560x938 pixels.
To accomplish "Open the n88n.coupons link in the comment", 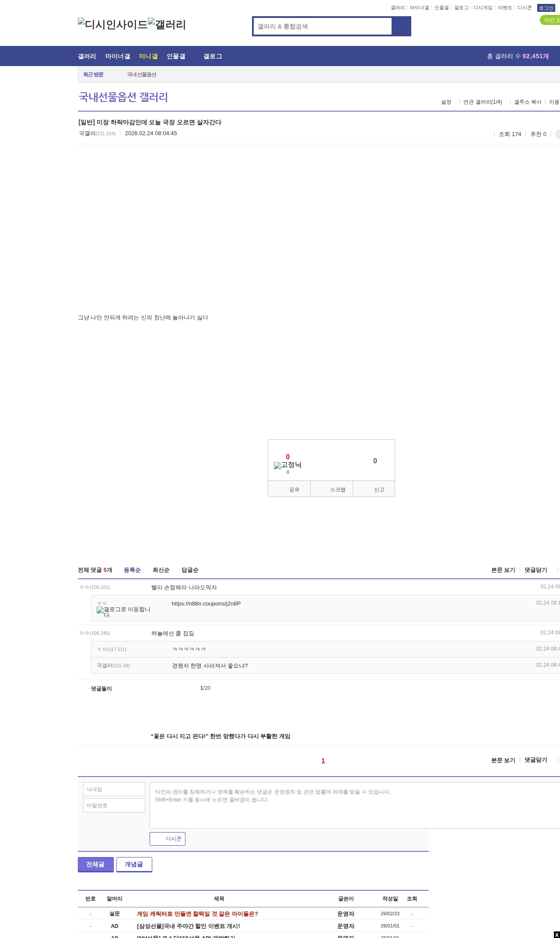I will 206,604.
